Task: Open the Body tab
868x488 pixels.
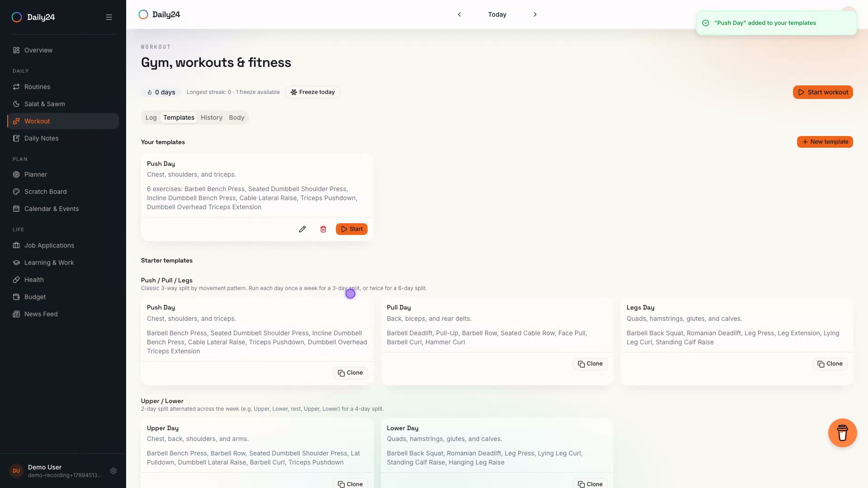Action: point(236,117)
